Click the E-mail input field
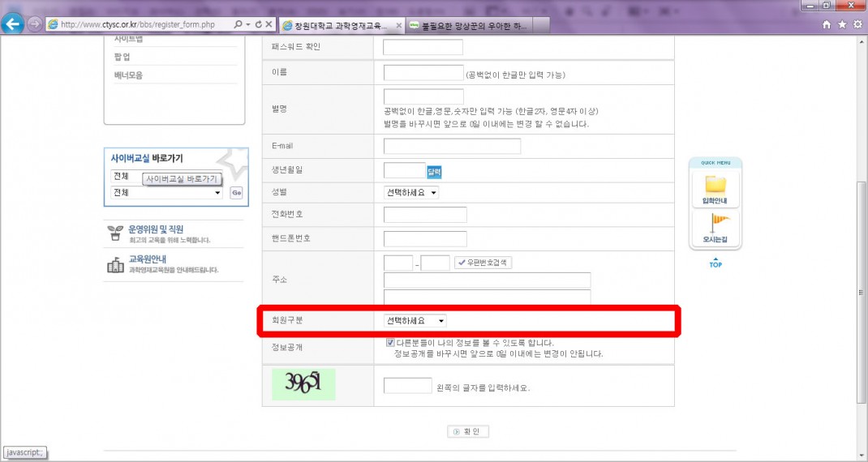Screen dimensions: 868x462 coord(452,147)
